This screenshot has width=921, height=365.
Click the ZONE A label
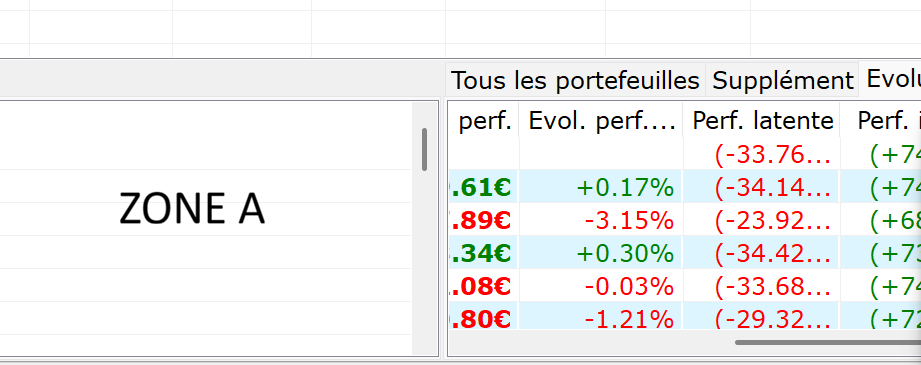tap(192, 209)
